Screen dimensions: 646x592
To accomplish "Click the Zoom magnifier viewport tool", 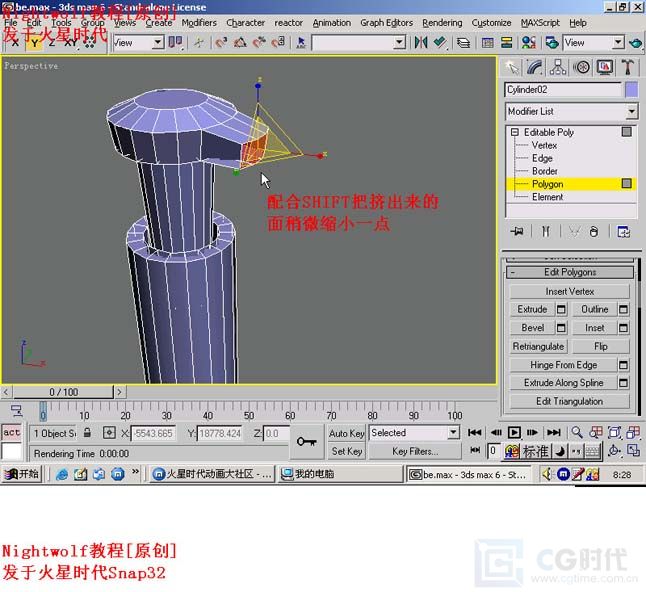I will (x=577, y=432).
